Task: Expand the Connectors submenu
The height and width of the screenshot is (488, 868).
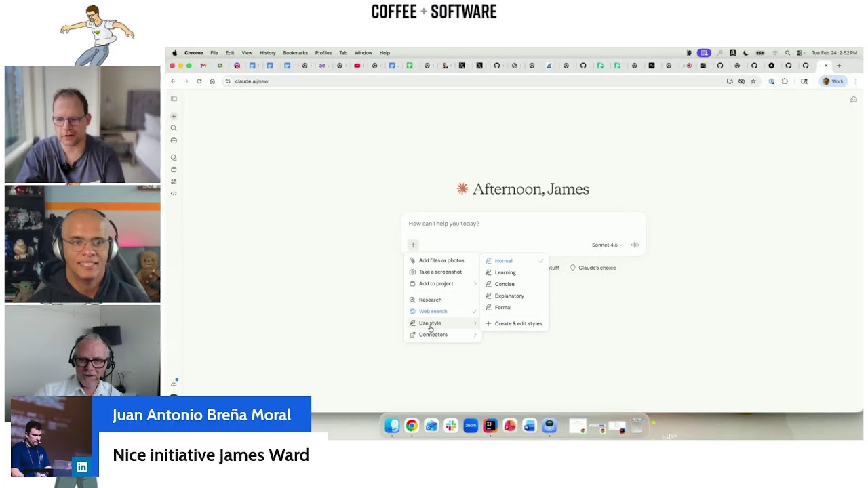Action: click(443, 335)
